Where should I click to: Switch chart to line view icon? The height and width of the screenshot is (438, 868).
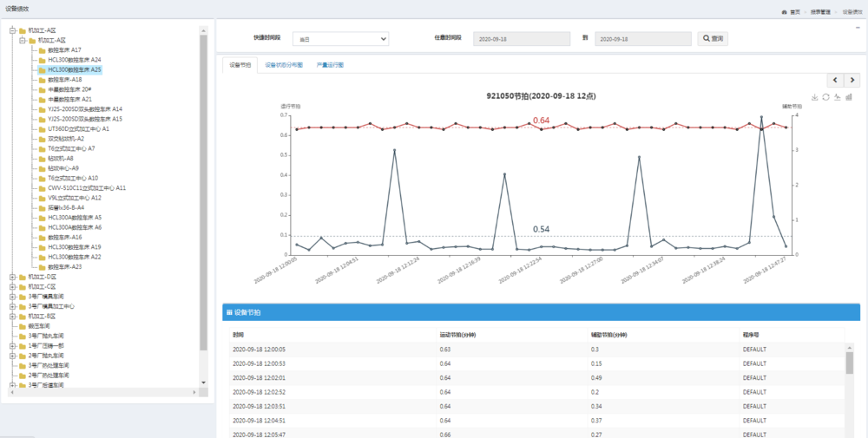click(837, 97)
